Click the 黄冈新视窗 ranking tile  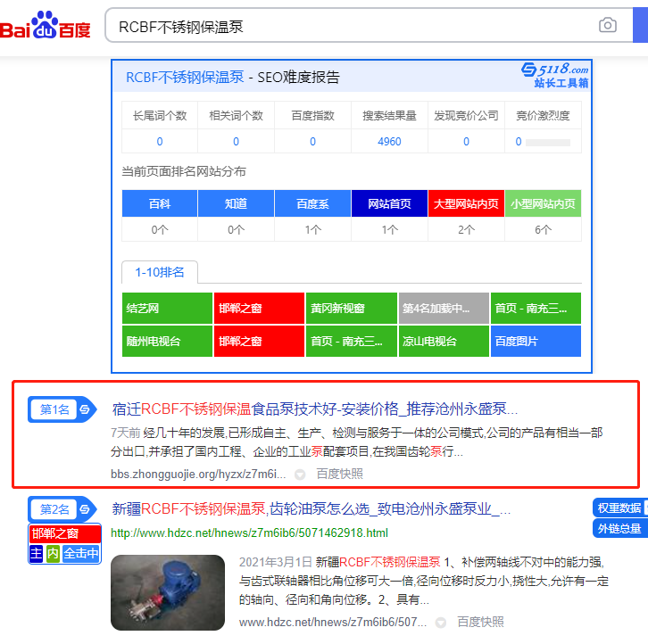352,308
